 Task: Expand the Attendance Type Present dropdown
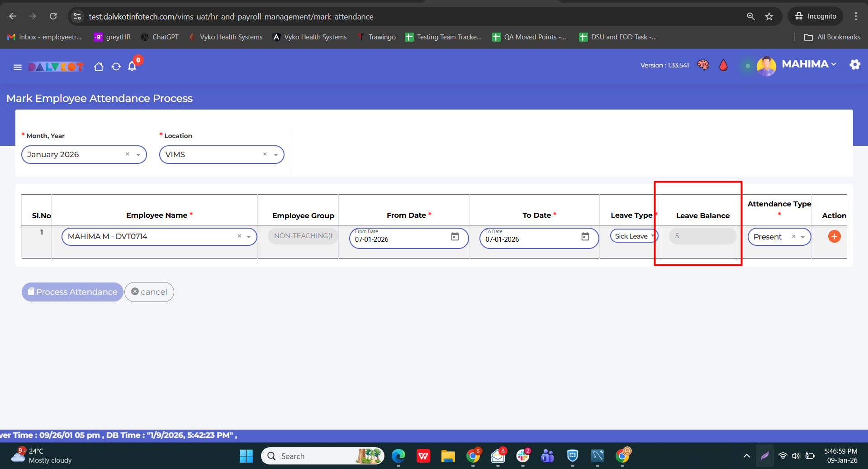click(x=803, y=237)
